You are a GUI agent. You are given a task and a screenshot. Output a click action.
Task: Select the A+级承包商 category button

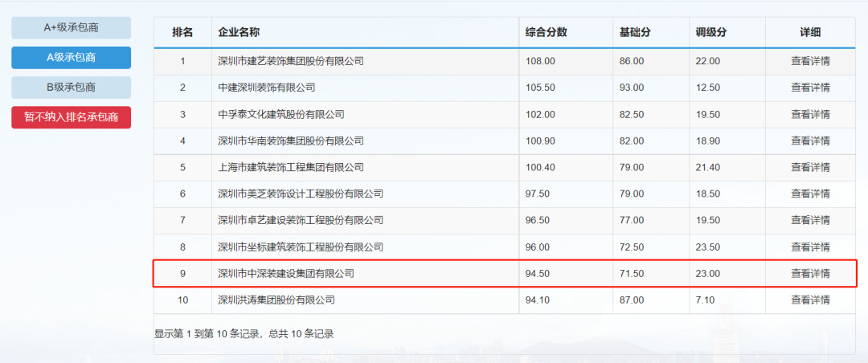point(71,28)
